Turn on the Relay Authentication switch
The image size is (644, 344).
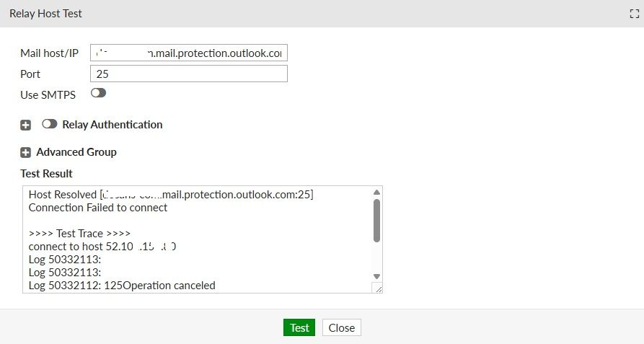pyautogui.click(x=50, y=124)
